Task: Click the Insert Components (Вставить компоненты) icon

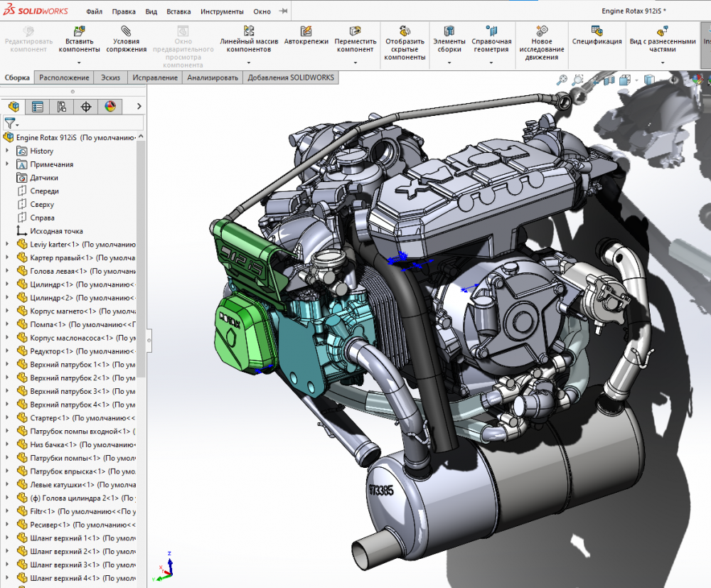Action: click(x=79, y=31)
